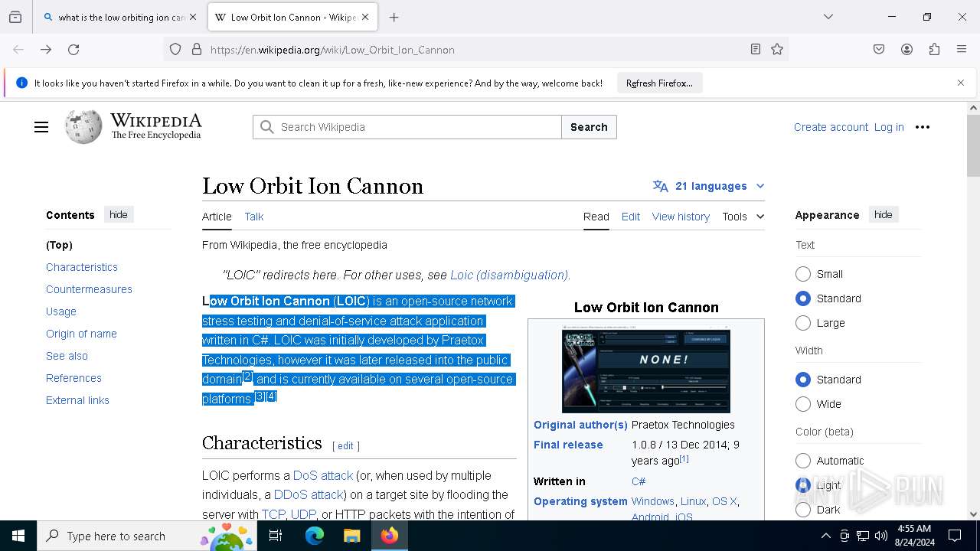Switch to the Article tab
Screen dimensions: 980x551
click(x=217, y=217)
